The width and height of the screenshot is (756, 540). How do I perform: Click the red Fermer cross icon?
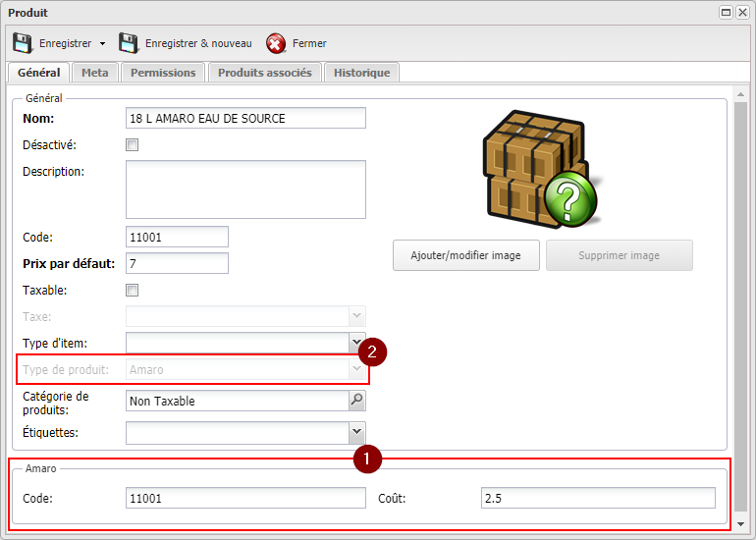point(276,43)
